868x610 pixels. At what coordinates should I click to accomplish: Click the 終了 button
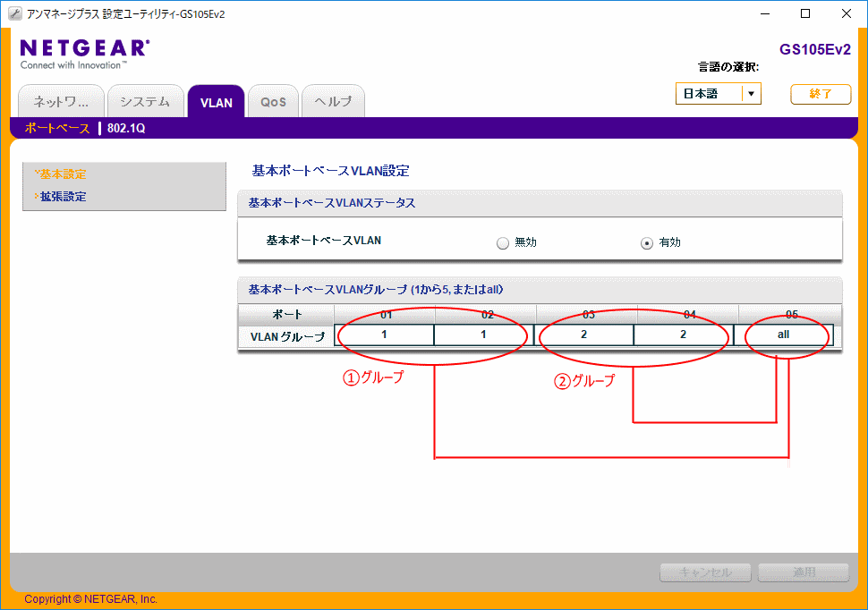coord(821,94)
